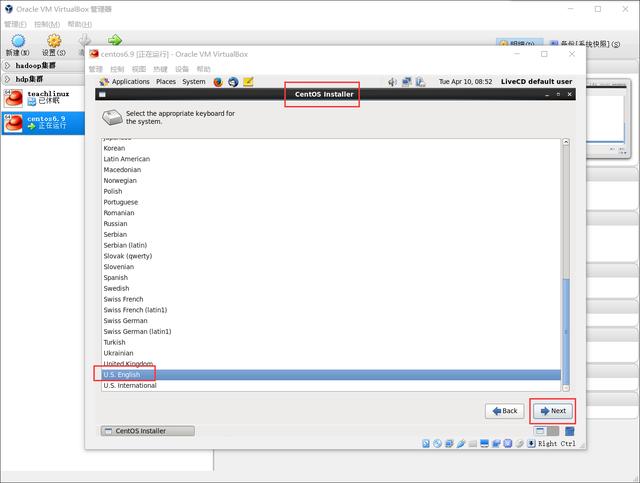This screenshot has height=483, width=640.
Task: Select the centos6.9 VM in manager list
Action: coord(42,122)
